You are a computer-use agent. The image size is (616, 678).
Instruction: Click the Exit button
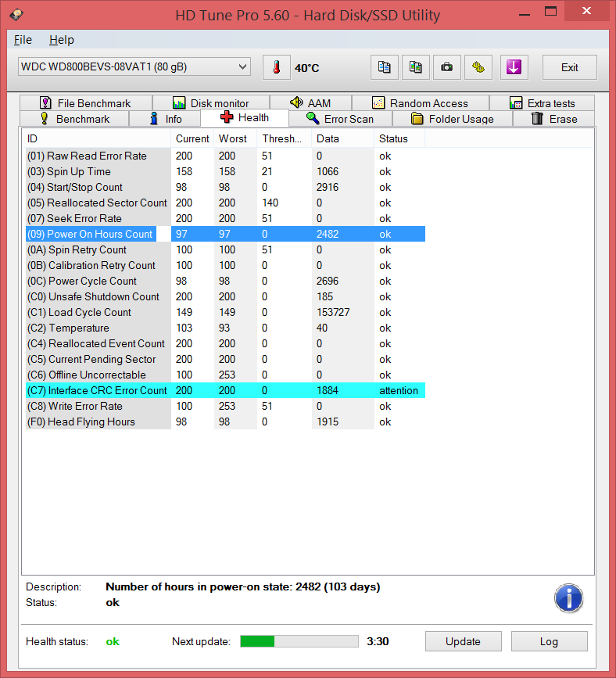[569, 67]
